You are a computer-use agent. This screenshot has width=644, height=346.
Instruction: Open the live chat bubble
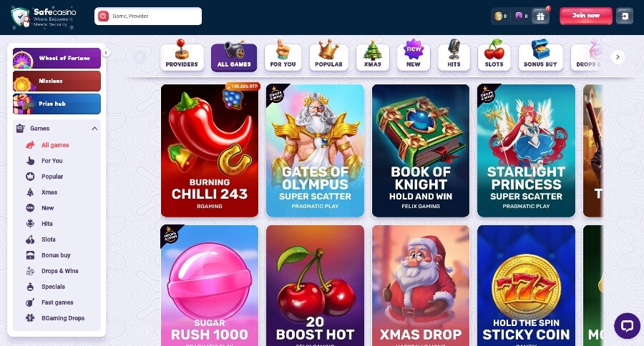(627, 326)
